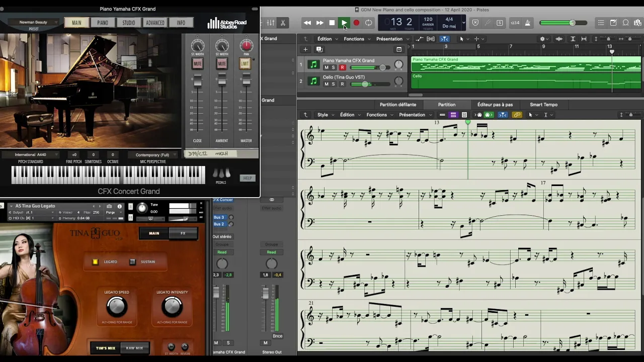Image resolution: width=644 pixels, height=362 pixels.
Task: Open the STUDIO tab in the CFX plugin
Action: (x=129, y=23)
